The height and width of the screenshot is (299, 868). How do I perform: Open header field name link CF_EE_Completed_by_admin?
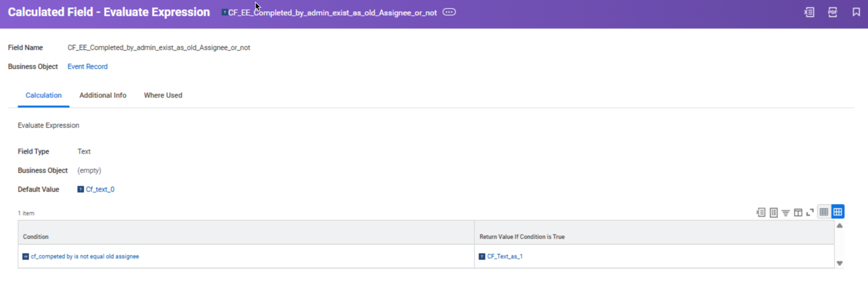[x=332, y=12]
